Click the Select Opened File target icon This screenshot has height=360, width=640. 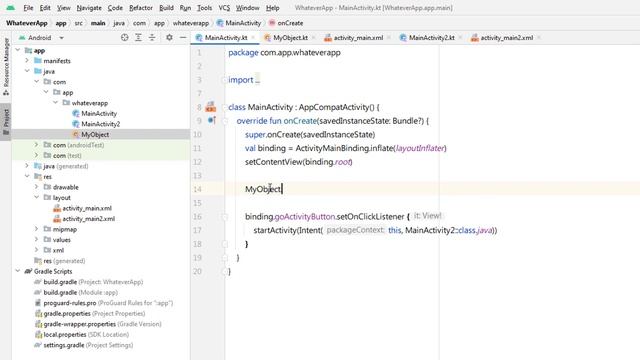coord(124,38)
